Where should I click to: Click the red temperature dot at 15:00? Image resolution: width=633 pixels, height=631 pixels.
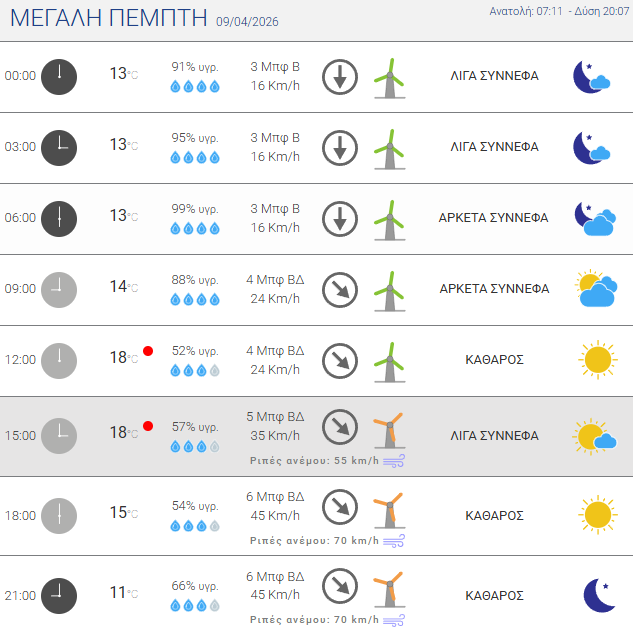pos(148,426)
